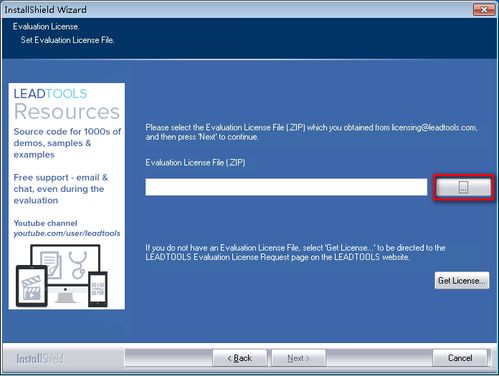This screenshot has width=499, height=376.
Task: Click the 'Youtube channel' label
Action: pyautogui.click(x=45, y=223)
